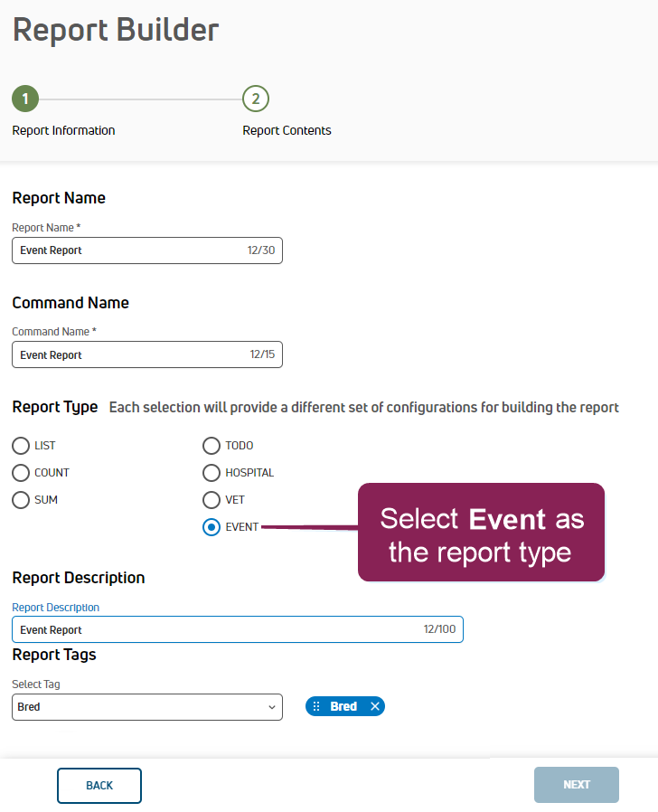The image size is (658, 812).
Task: Choose the SUM report type
Action: click(21, 500)
